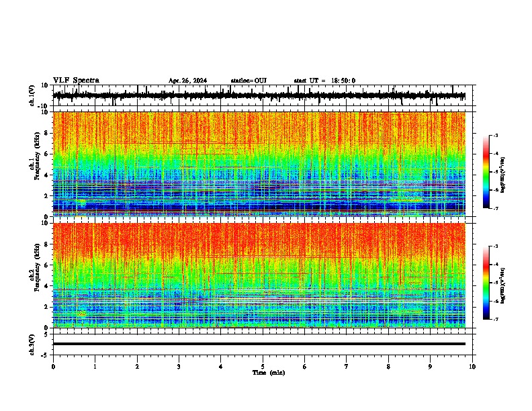Click the "10" tick label on the Time axis
This screenshot has height=411, width=532.
pyautogui.click(x=472, y=367)
